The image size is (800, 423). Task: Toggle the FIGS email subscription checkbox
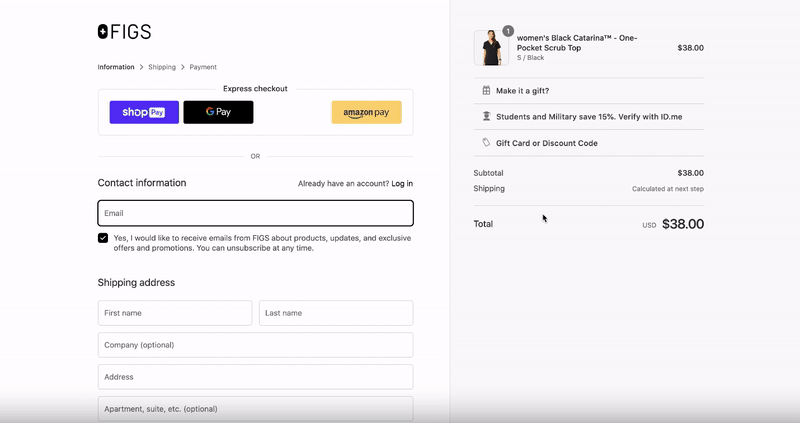[103, 238]
